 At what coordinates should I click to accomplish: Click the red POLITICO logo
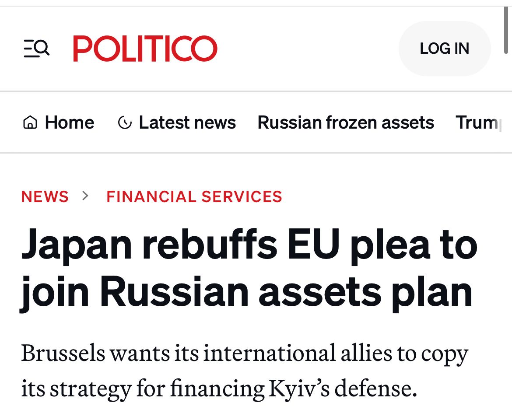[x=145, y=49]
